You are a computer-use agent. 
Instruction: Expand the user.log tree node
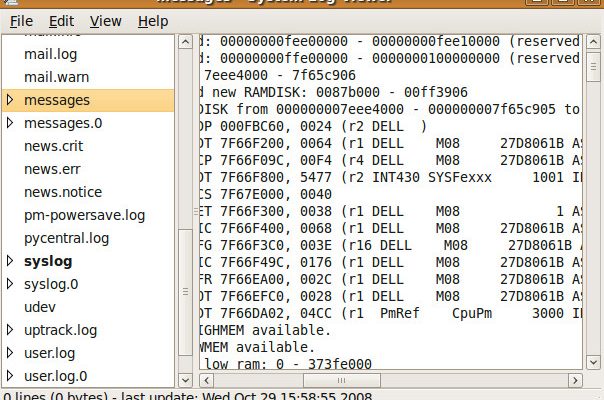tap(10, 353)
